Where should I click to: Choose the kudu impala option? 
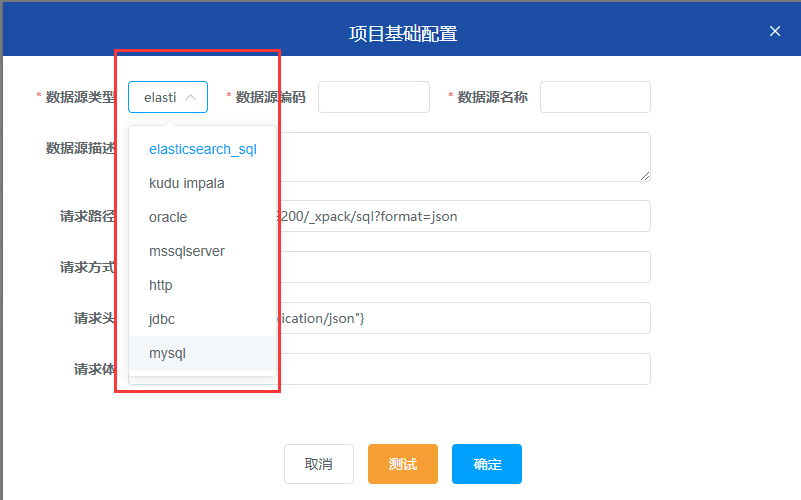click(x=187, y=183)
